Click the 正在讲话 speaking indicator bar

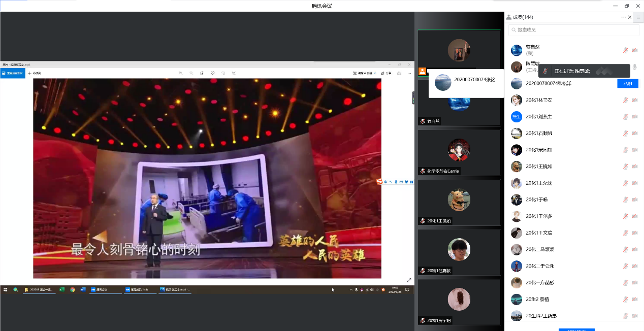click(x=584, y=71)
